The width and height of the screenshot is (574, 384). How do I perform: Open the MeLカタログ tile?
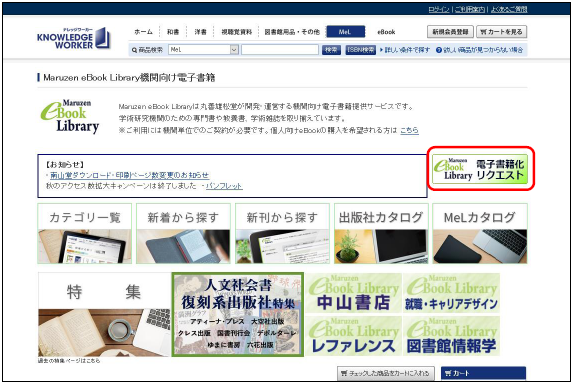coord(480,234)
